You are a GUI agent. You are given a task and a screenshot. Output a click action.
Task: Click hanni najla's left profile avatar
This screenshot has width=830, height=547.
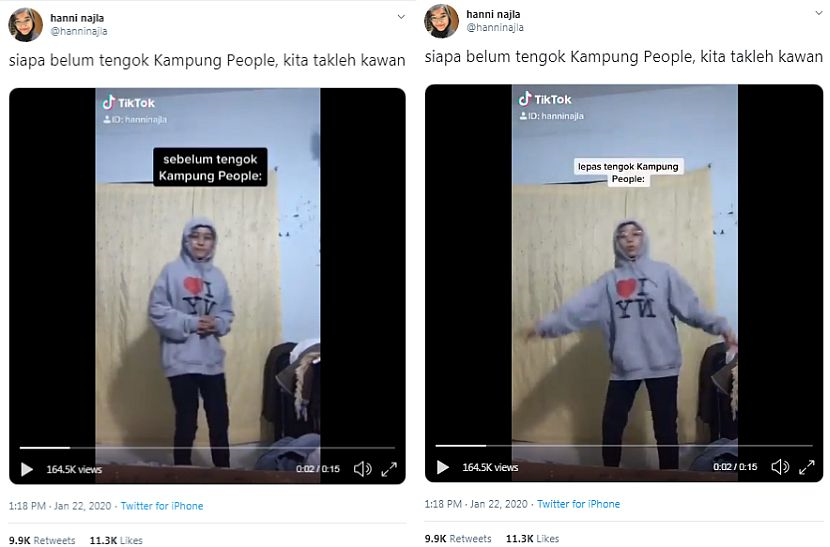tap(25, 24)
